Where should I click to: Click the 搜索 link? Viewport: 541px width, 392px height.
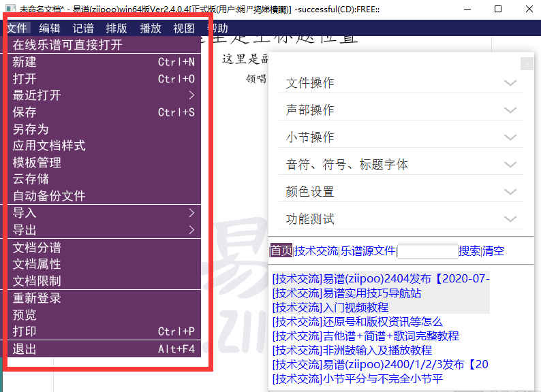pos(469,250)
